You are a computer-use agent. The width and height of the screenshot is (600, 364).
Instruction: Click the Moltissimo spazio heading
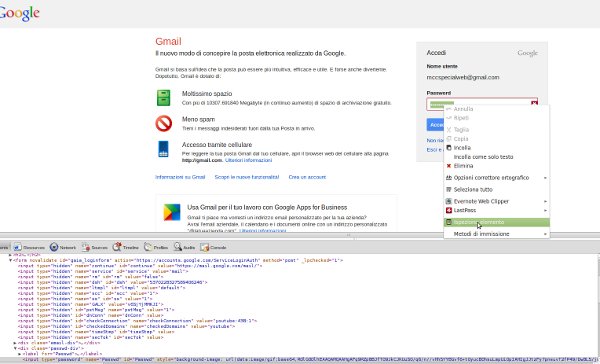(x=207, y=94)
